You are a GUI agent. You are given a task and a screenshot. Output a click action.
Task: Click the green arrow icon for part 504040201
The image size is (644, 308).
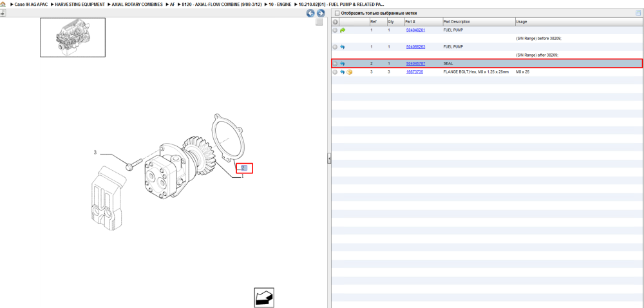[343, 30]
